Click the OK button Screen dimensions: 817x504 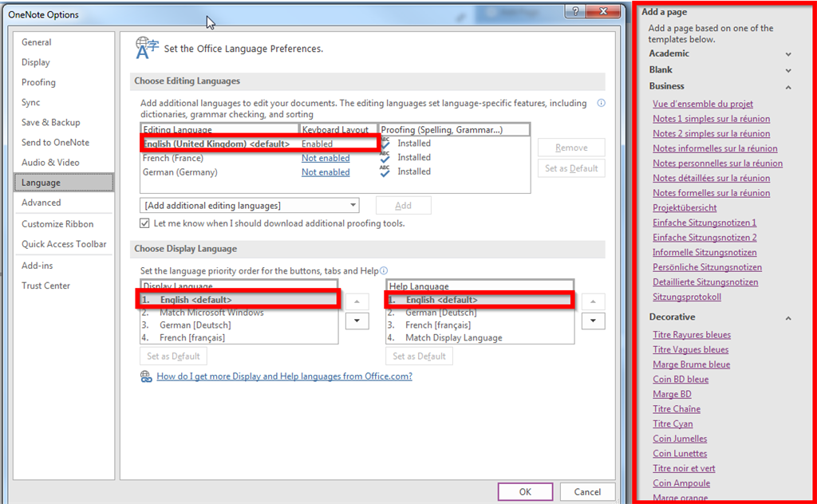525,491
